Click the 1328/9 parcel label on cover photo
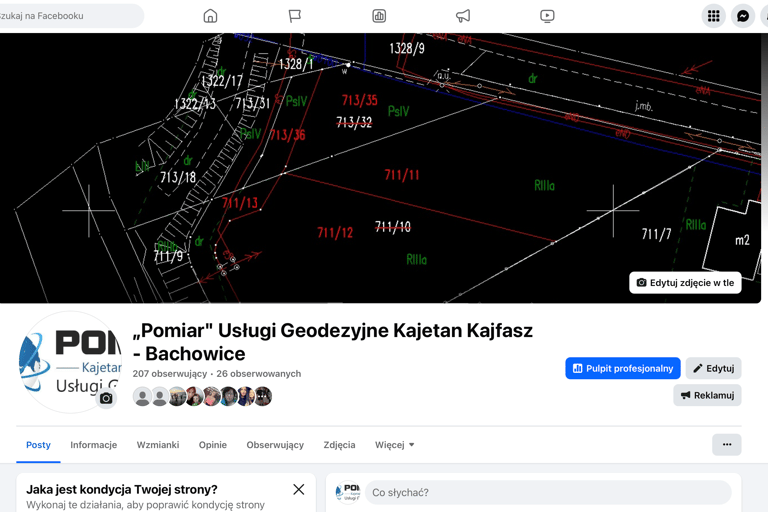The image size is (768, 512). (x=407, y=48)
